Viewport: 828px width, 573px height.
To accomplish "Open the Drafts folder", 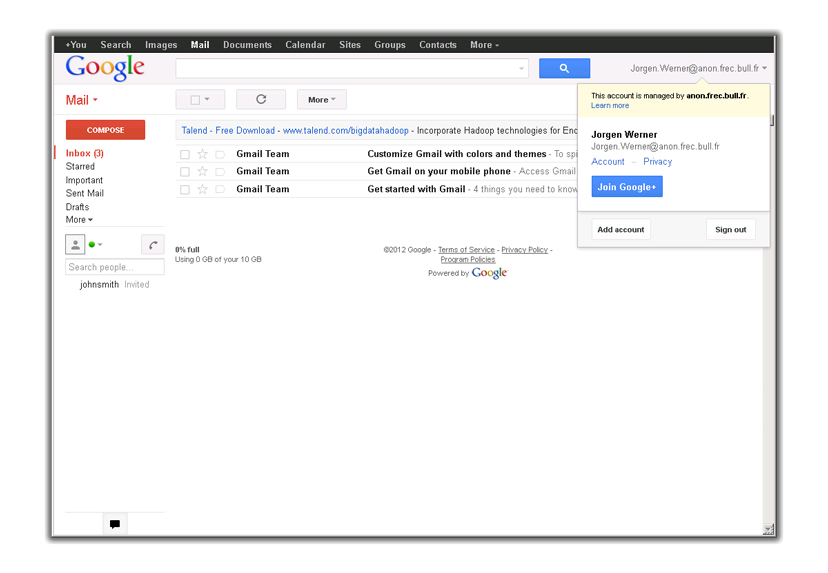I will [x=77, y=207].
